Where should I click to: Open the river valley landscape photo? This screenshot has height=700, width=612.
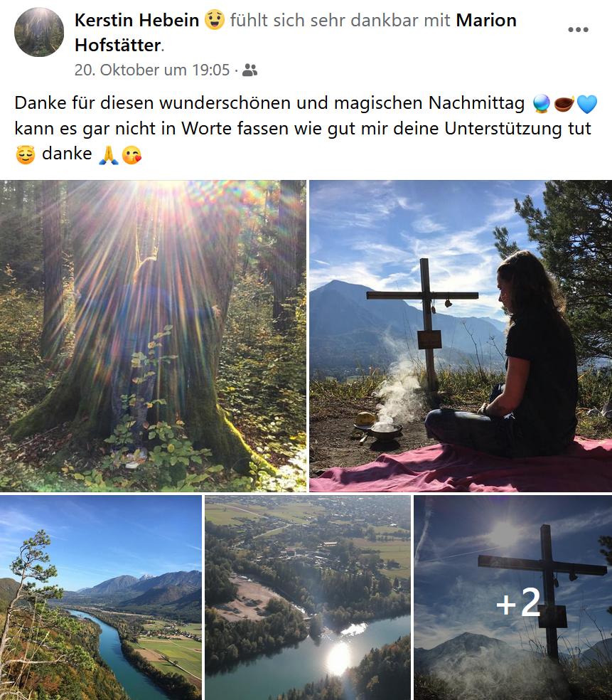click(101, 598)
